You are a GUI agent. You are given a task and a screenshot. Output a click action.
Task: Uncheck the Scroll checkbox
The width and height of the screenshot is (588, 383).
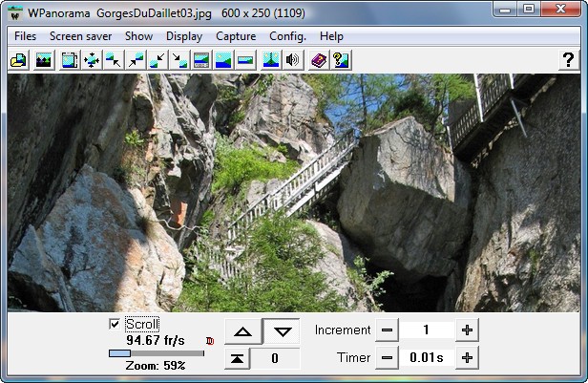point(115,324)
